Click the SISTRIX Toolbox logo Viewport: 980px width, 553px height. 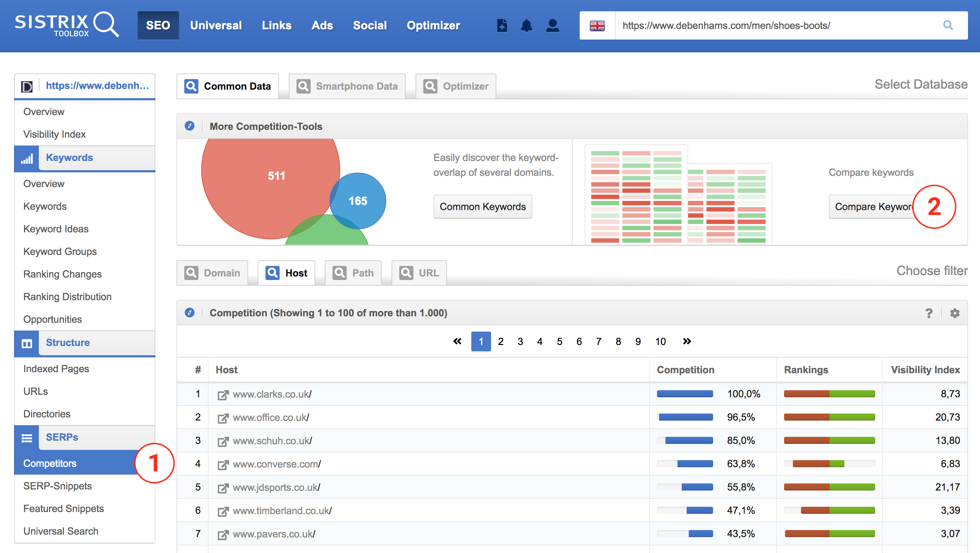tap(67, 25)
